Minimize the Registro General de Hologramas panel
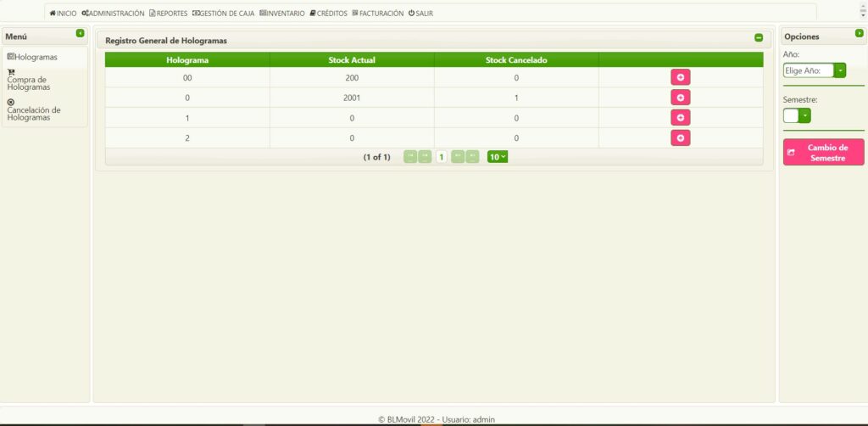Image resolution: width=868 pixels, height=426 pixels. tap(759, 38)
